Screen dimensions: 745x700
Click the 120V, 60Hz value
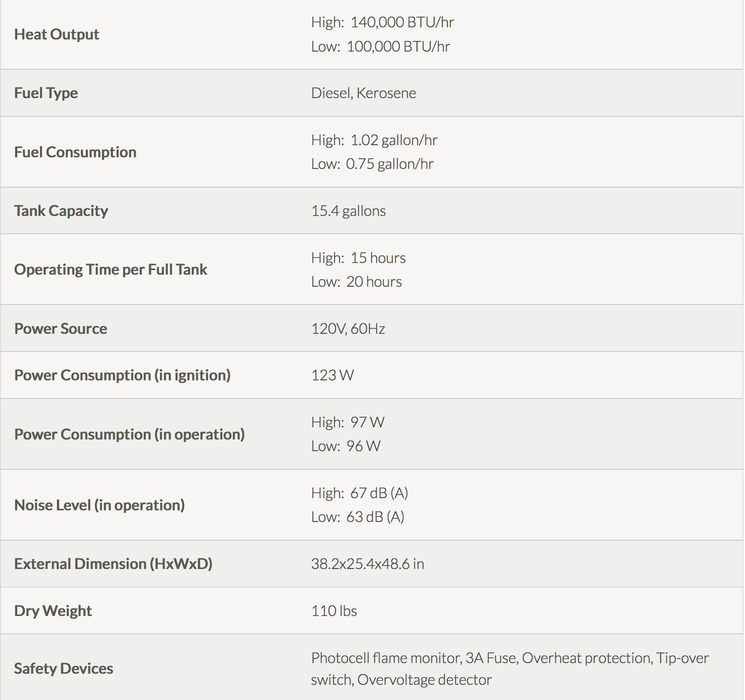348,329
